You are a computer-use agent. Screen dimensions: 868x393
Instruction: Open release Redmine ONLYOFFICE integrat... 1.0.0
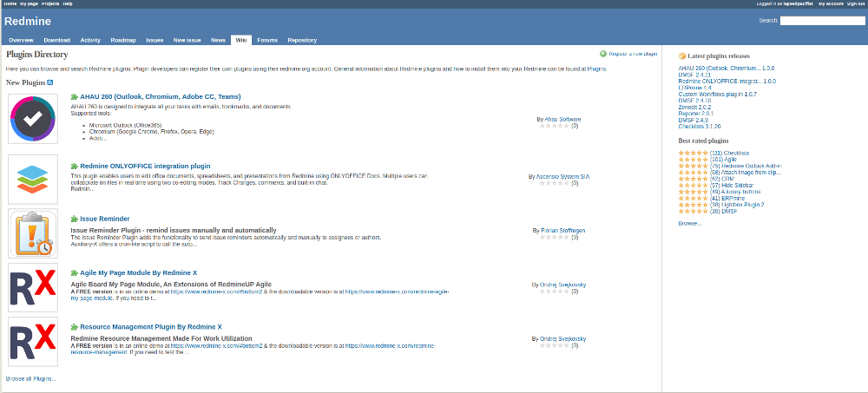(727, 82)
